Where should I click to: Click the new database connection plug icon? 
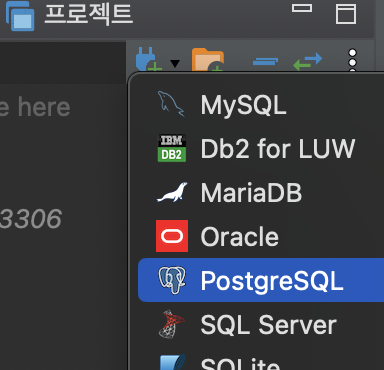[x=148, y=59]
